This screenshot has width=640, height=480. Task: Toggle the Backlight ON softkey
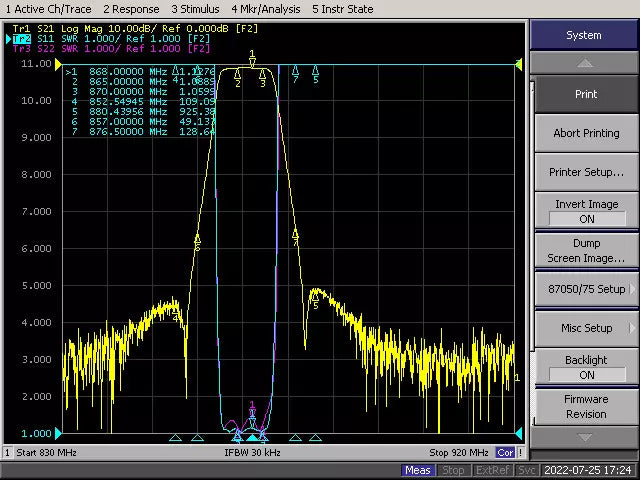tap(586, 367)
